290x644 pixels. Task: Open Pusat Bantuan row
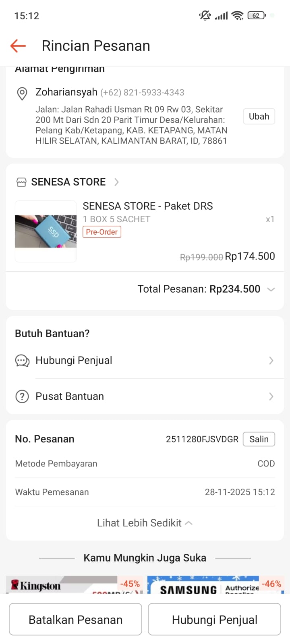click(145, 396)
